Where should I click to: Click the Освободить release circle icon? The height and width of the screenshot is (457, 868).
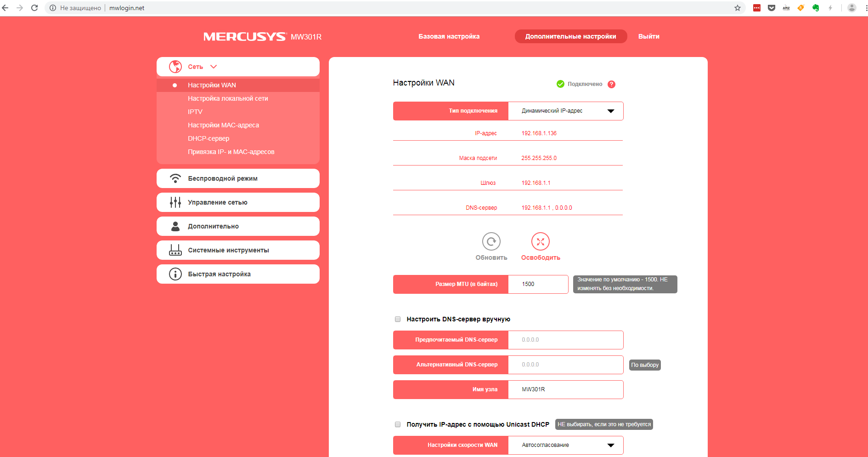[541, 241]
